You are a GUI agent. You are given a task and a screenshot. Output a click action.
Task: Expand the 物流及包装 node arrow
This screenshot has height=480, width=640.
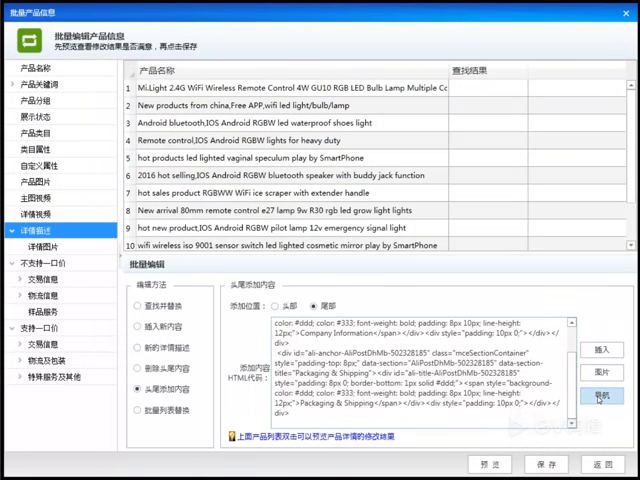click(20, 360)
